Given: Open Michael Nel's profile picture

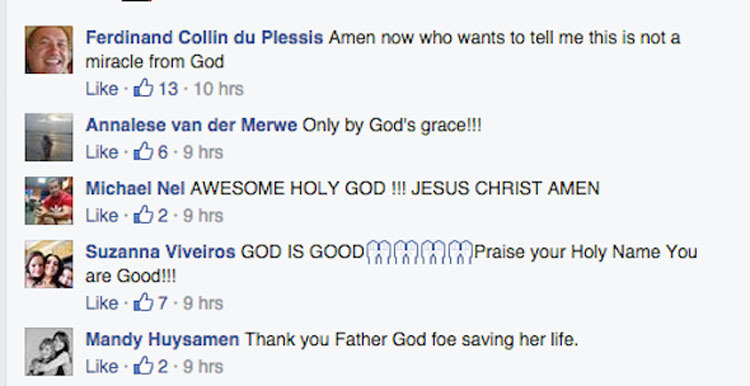Looking at the screenshot, I should click(49, 201).
